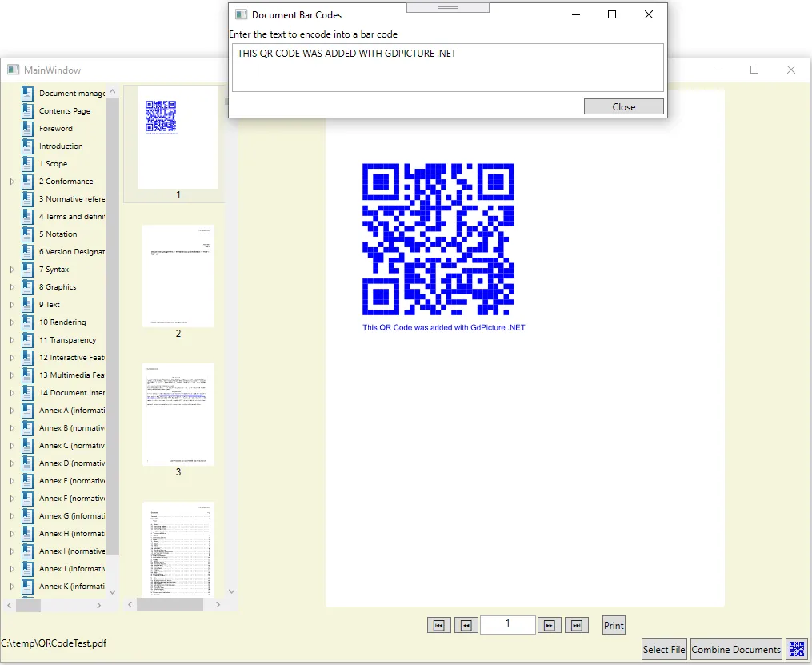Expand the 10 Rendering bookmark node

pyautogui.click(x=12, y=322)
